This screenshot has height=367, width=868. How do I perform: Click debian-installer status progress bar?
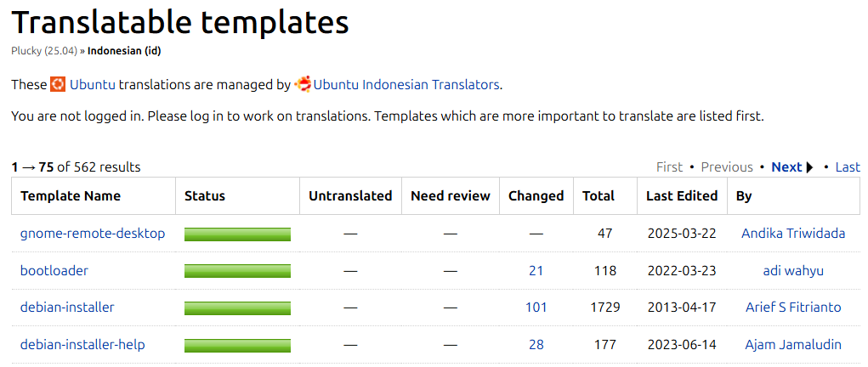point(237,308)
